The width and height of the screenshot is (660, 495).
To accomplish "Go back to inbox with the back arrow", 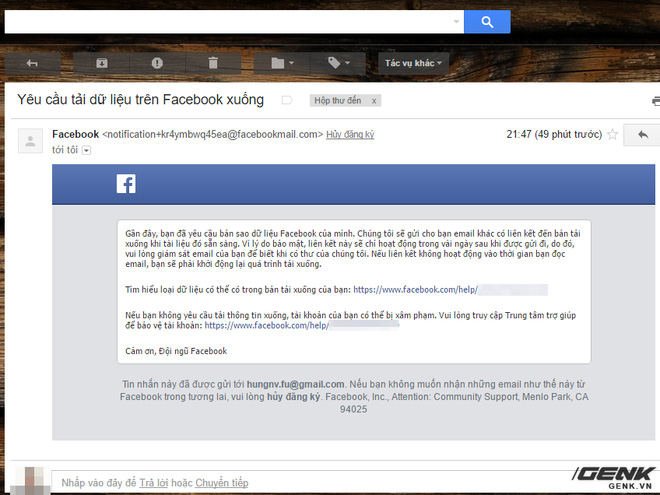I will pyautogui.click(x=32, y=63).
